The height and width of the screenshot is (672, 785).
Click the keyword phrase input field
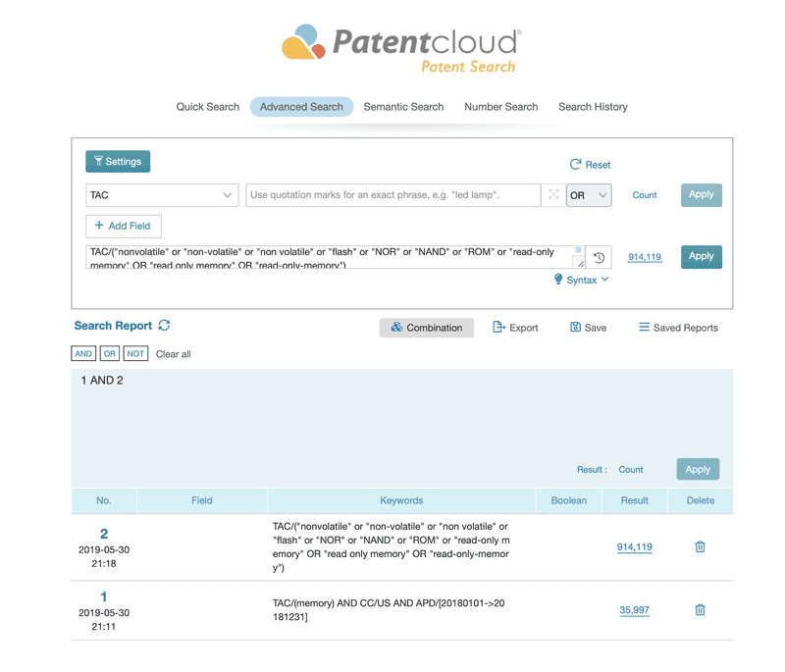pos(392,195)
